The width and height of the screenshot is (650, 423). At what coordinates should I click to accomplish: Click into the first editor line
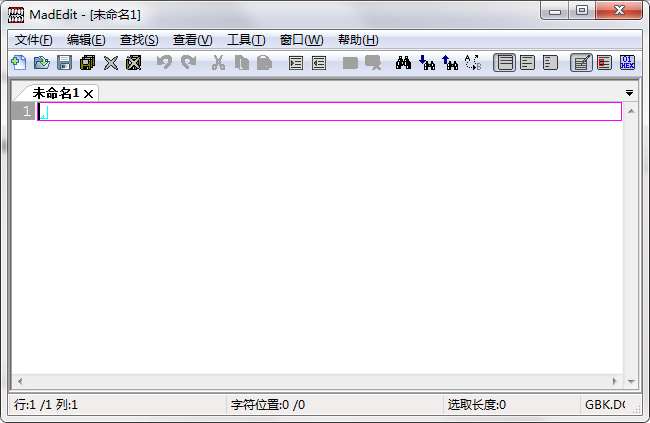coord(330,112)
